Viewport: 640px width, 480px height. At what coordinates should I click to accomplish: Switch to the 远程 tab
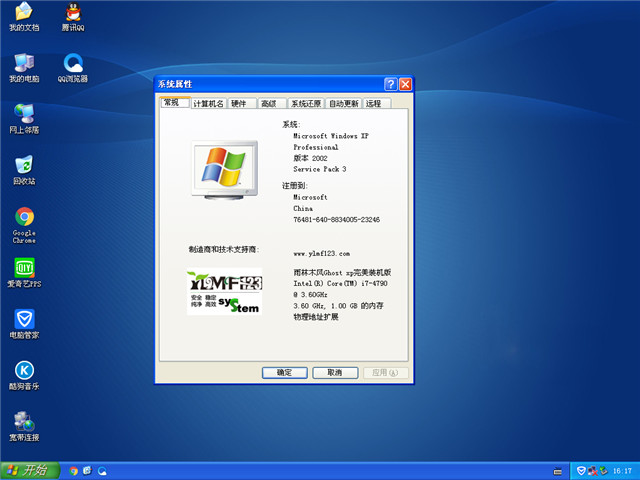[x=377, y=104]
